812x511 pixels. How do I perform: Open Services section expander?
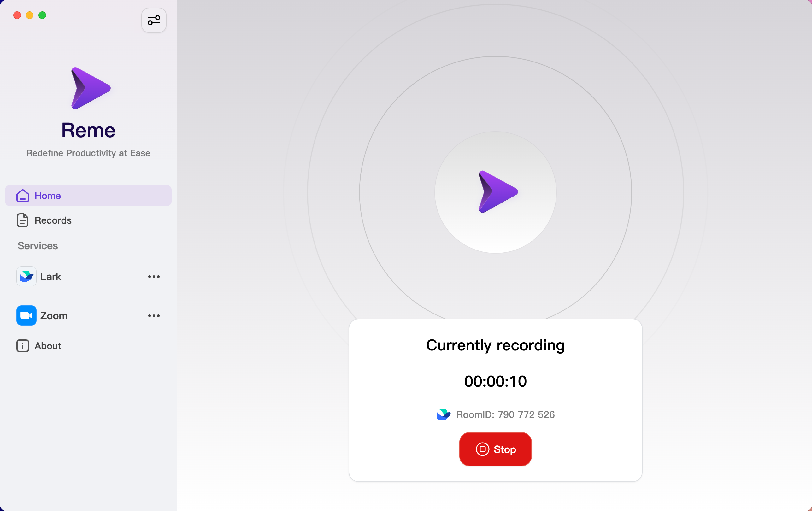[x=37, y=245]
